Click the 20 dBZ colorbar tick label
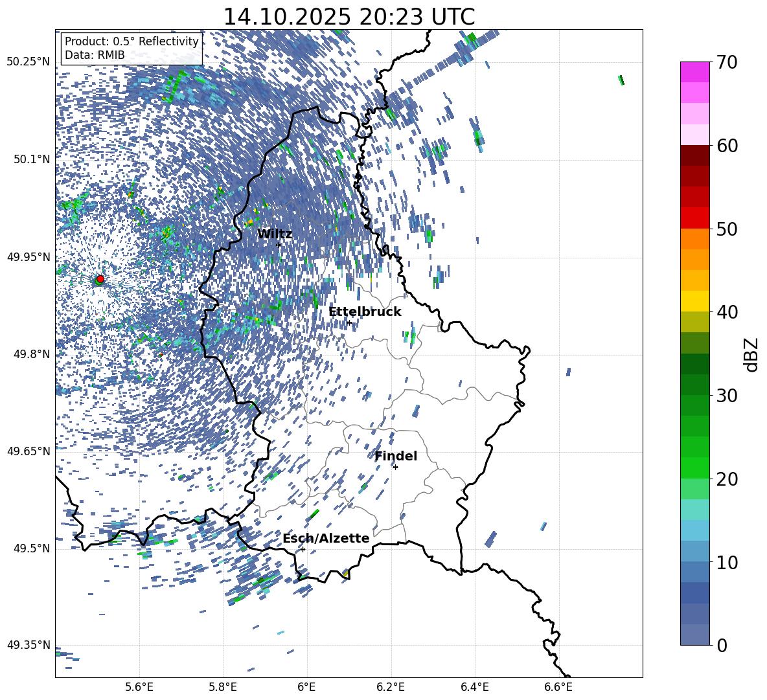The width and height of the screenshot is (767, 700). pos(727,479)
